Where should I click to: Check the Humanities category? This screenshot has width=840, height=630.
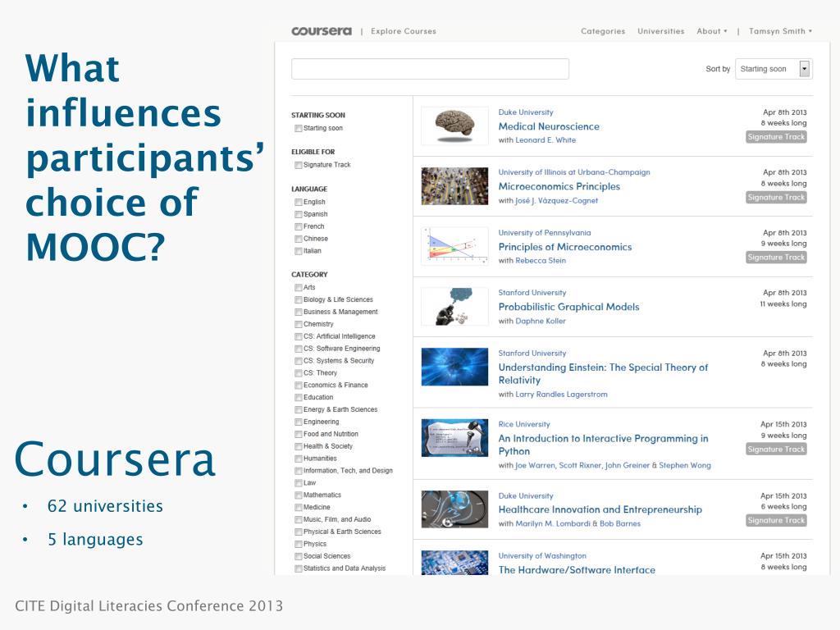(x=298, y=459)
